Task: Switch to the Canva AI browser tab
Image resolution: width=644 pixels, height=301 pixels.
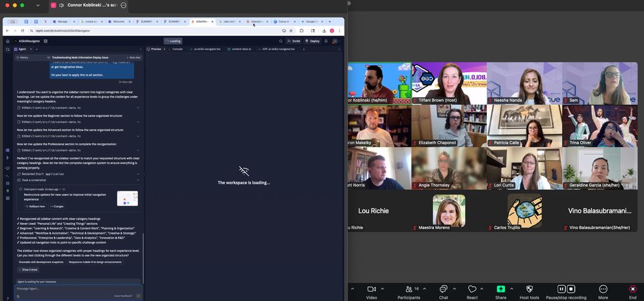Action: 284,21
